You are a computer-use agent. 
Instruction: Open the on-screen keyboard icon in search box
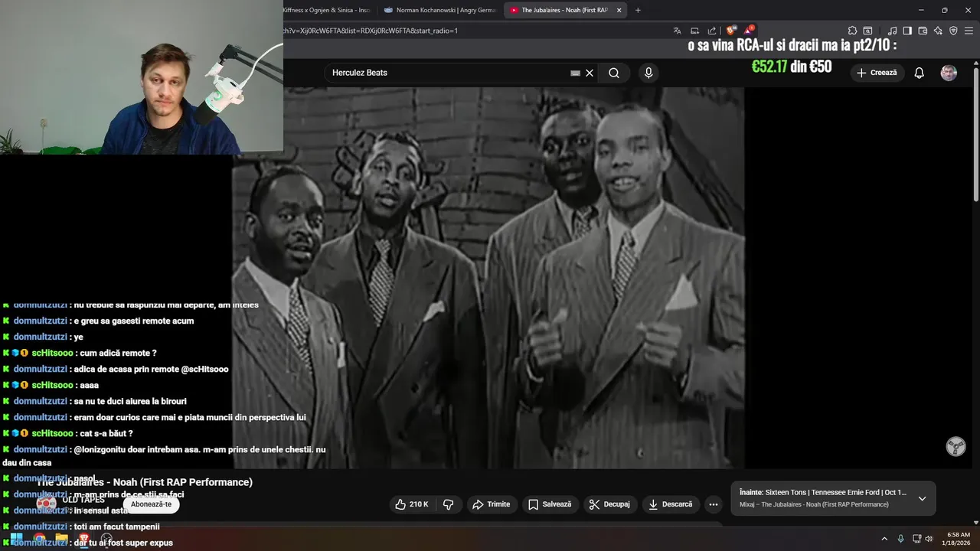(575, 73)
